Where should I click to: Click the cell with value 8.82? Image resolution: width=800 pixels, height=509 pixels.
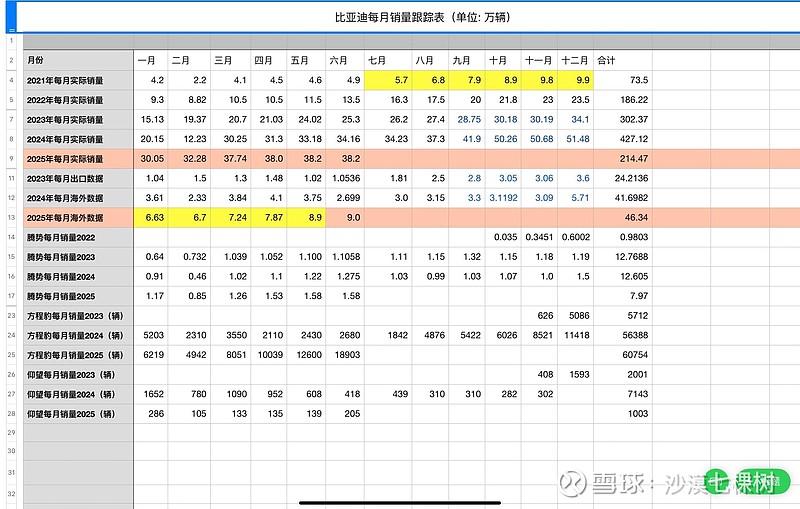click(189, 100)
